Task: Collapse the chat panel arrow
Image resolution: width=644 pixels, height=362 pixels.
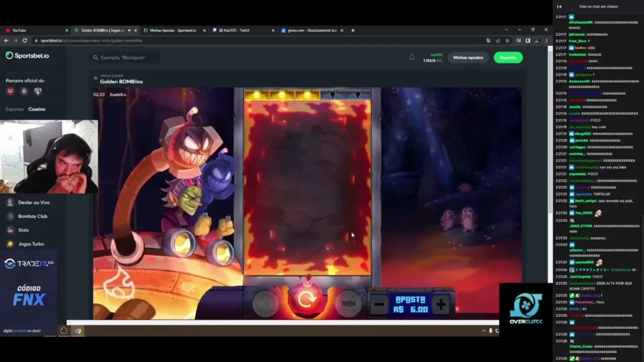Action: coord(559,7)
